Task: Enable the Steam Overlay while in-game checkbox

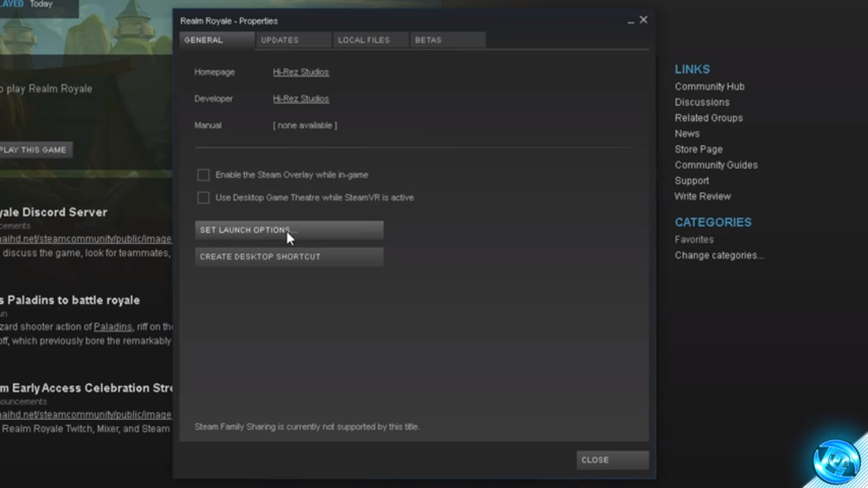Action: click(x=203, y=175)
